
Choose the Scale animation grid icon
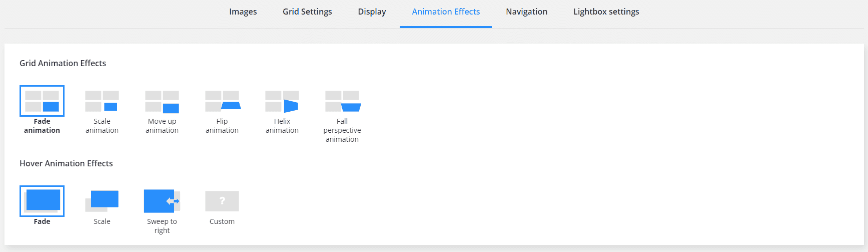click(x=102, y=101)
